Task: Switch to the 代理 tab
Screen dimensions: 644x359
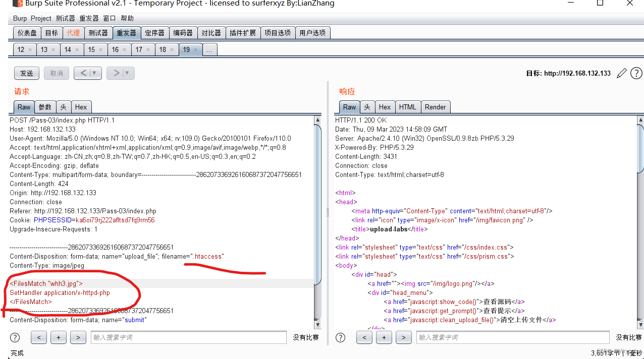Action: click(x=73, y=33)
